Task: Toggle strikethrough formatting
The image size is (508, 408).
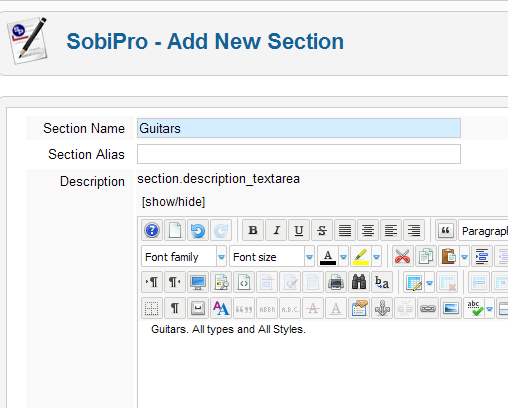Action: point(322,230)
